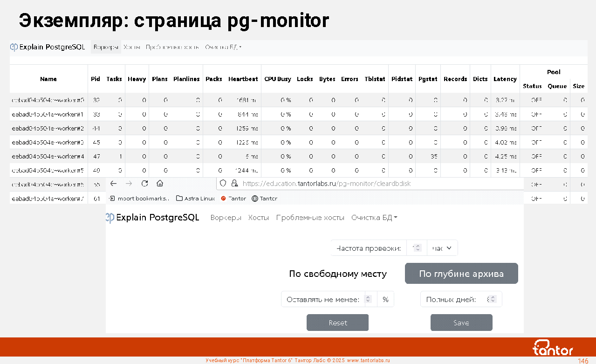Click the 'Полных дней' value spinner

coord(491,300)
